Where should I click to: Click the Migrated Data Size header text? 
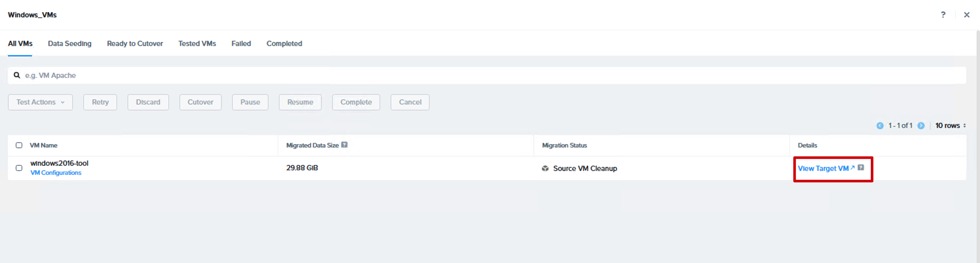coord(312,145)
